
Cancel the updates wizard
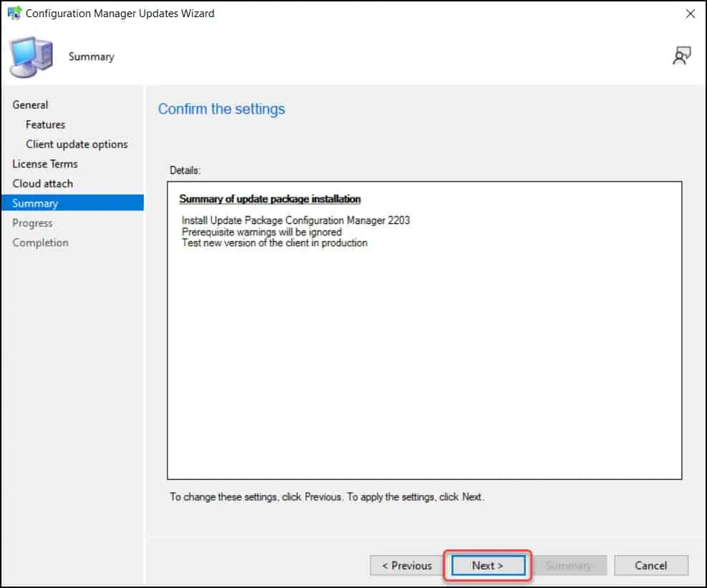pyautogui.click(x=650, y=565)
